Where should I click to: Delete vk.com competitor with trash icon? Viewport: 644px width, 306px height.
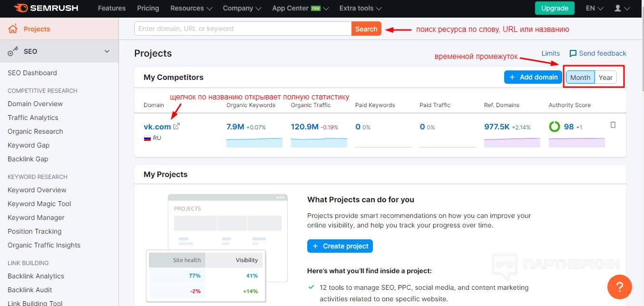(x=613, y=125)
